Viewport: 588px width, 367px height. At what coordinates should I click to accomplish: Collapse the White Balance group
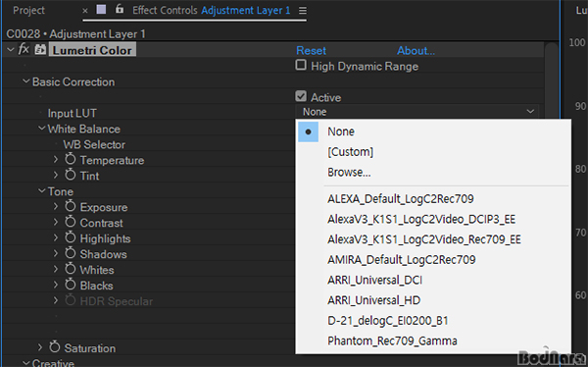[41, 129]
